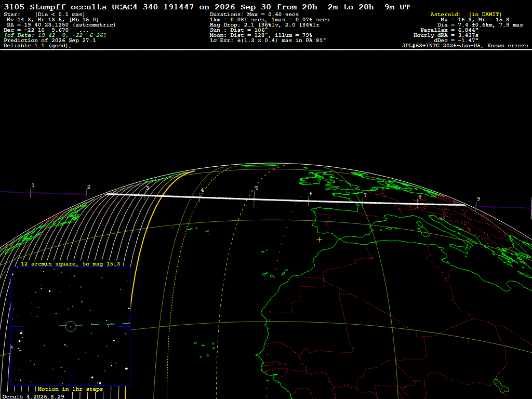Click the '12 arcmin square, to mag 15.3' label

click(70, 263)
